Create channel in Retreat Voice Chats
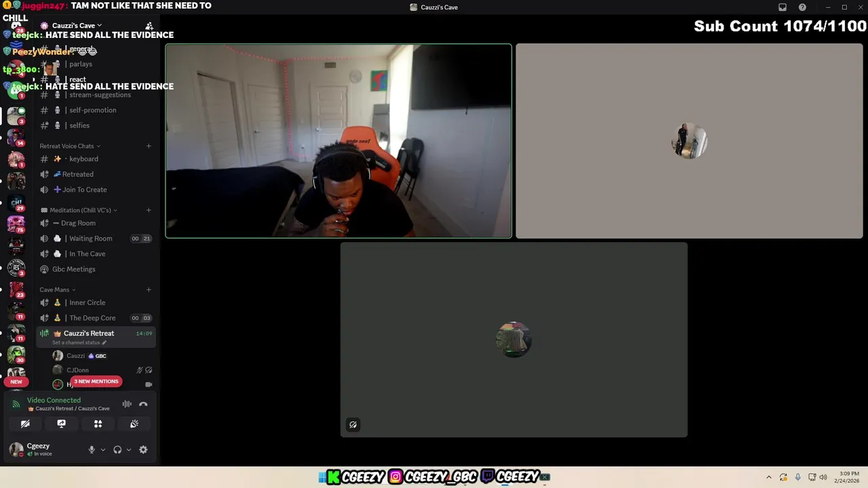This screenshot has height=488, width=868. click(149, 146)
